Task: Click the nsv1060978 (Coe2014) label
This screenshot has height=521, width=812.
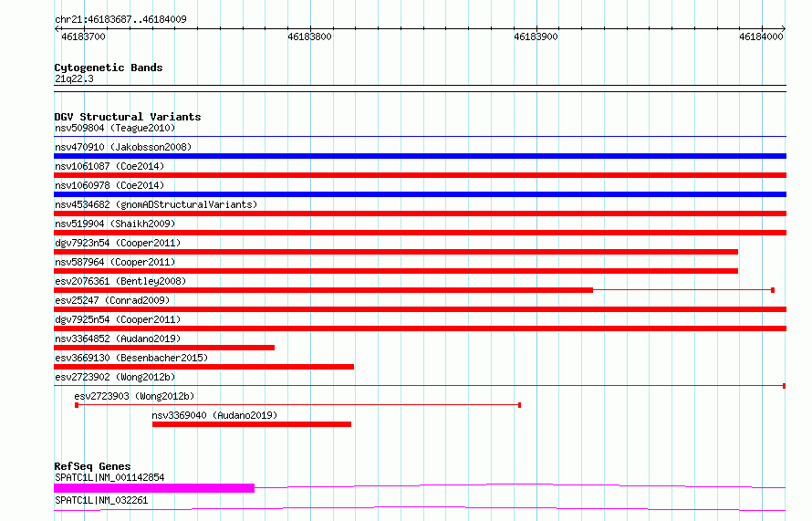Action: tap(109, 185)
